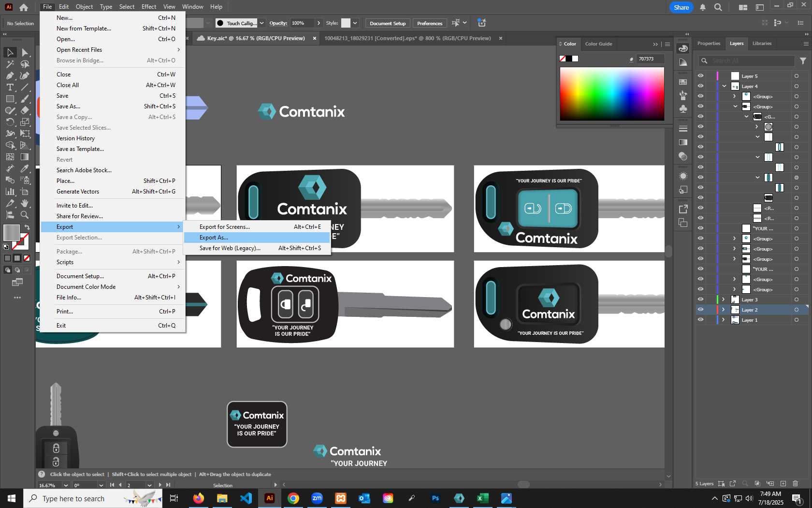Click the Layer 1 target circle
This screenshot has width=812, height=508.
797,320
